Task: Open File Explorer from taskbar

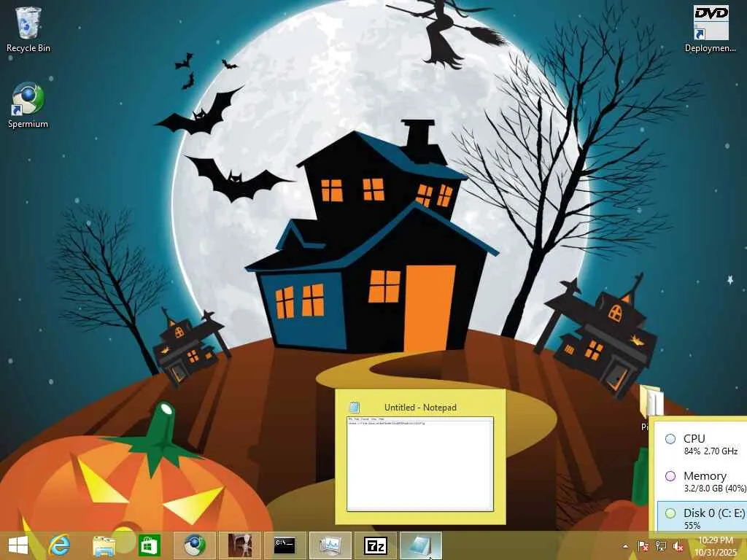Action: click(x=104, y=545)
